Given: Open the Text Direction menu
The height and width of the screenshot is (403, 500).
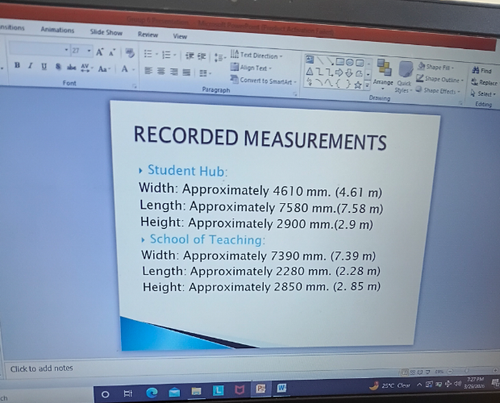Looking at the screenshot, I should pos(256,55).
